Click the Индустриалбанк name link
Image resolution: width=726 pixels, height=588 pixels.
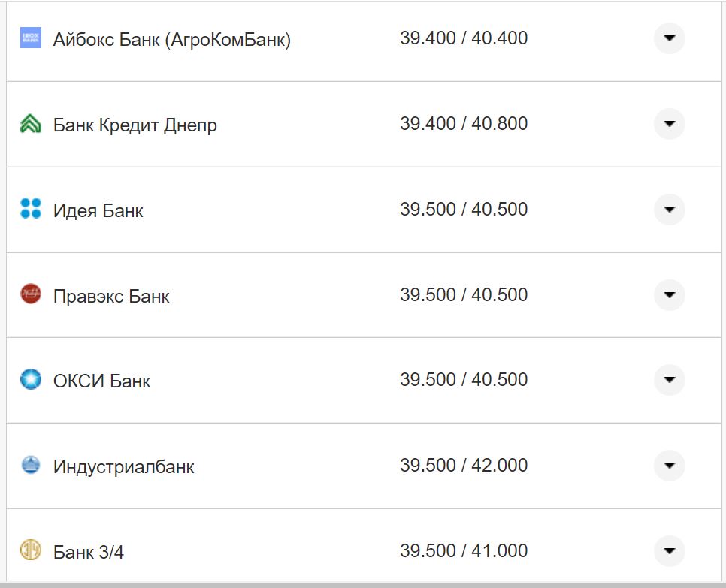(123, 466)
